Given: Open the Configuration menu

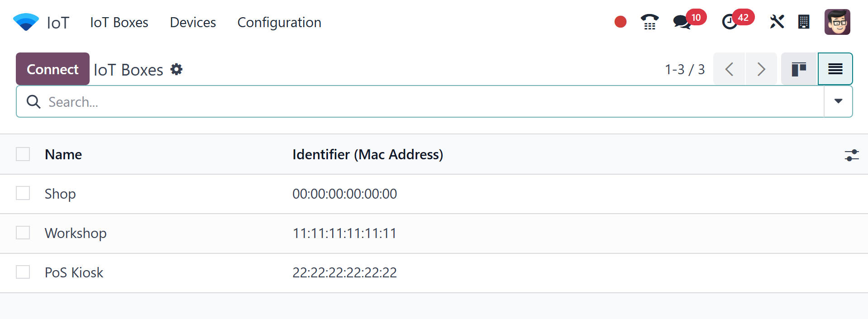Looking at the screenshot, I should click(279, 22).
